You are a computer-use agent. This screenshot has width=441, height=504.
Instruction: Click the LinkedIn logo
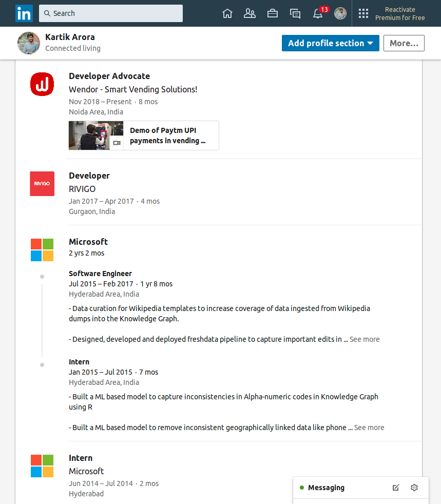(24, 13)
